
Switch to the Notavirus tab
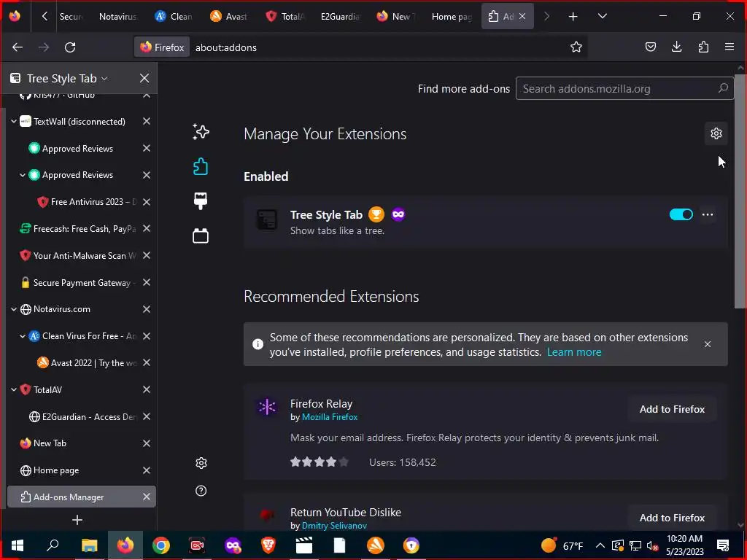117,17
